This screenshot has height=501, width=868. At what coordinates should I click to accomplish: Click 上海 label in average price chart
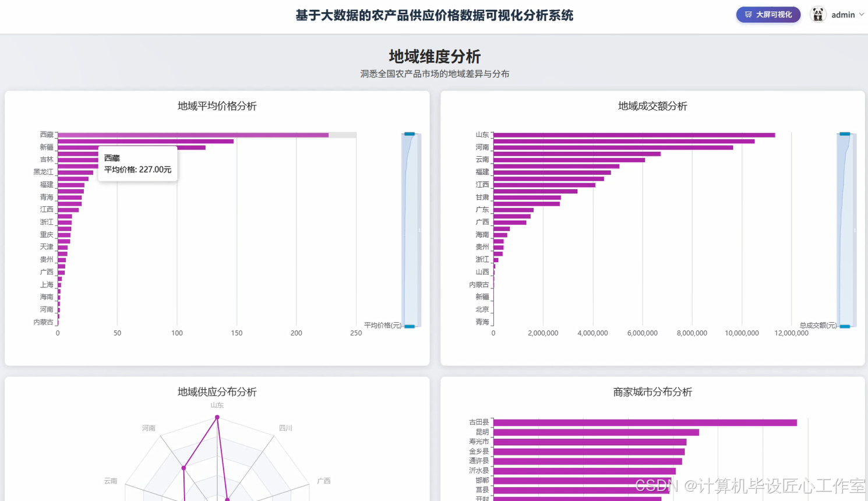[x=47, y=285]
